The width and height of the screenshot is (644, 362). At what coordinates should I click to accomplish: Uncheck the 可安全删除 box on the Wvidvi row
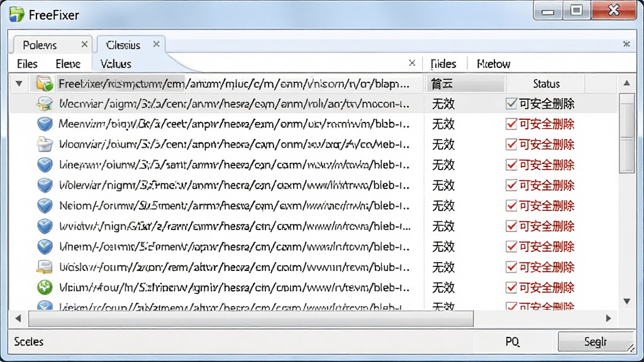(x=511, y=226)
